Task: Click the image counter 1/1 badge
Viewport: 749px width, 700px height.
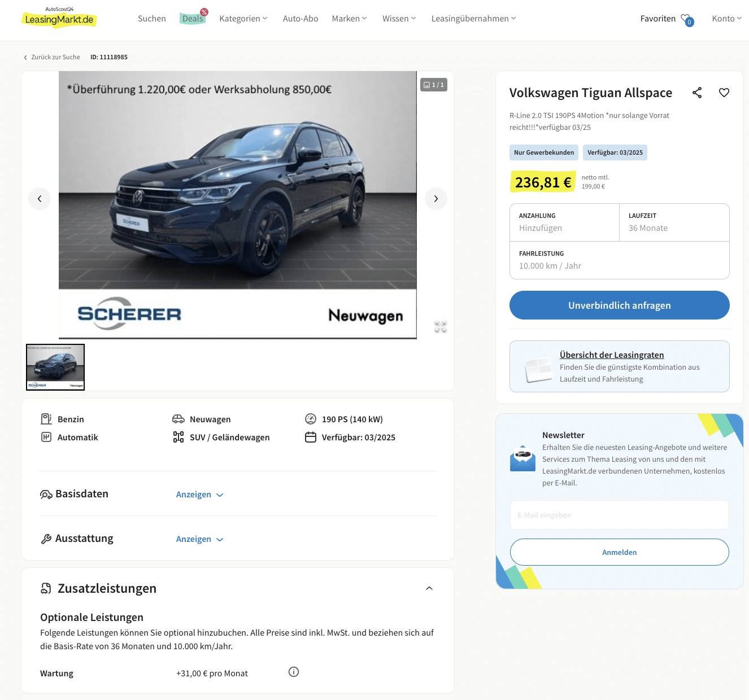Action: (x=434, y=85)
